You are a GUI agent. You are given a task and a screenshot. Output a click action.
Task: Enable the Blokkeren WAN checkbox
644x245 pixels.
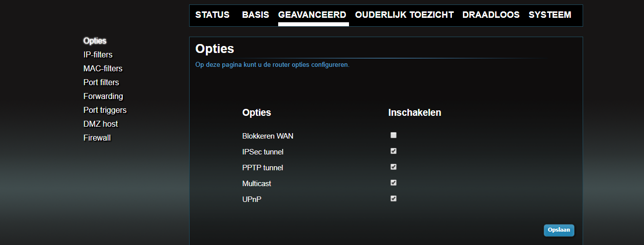tap(394, 135)
